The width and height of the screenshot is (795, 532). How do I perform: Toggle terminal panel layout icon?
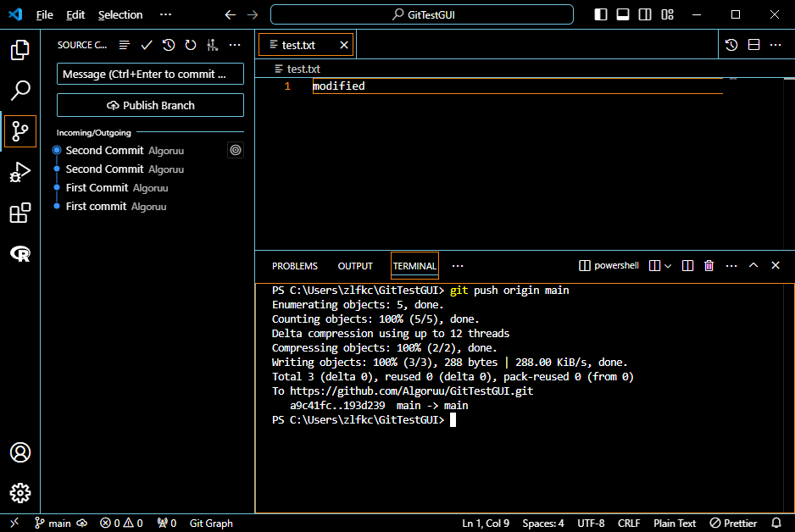coord(687,265)
